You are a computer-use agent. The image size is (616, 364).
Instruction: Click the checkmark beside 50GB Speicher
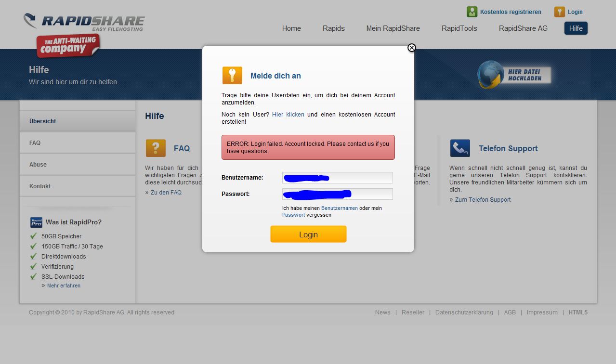pyautogui.click(x=33, y=236)
